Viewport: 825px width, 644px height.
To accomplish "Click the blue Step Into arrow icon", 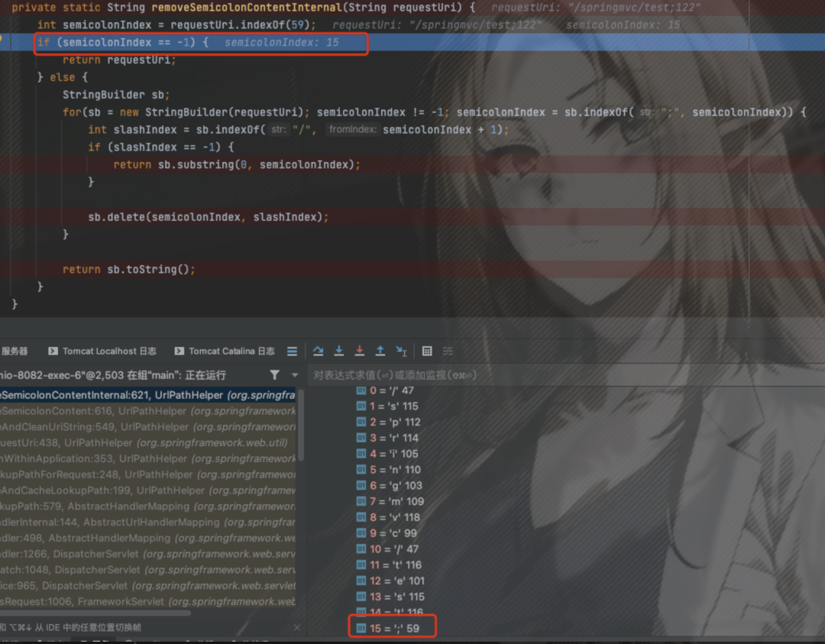I will point(339,351).
